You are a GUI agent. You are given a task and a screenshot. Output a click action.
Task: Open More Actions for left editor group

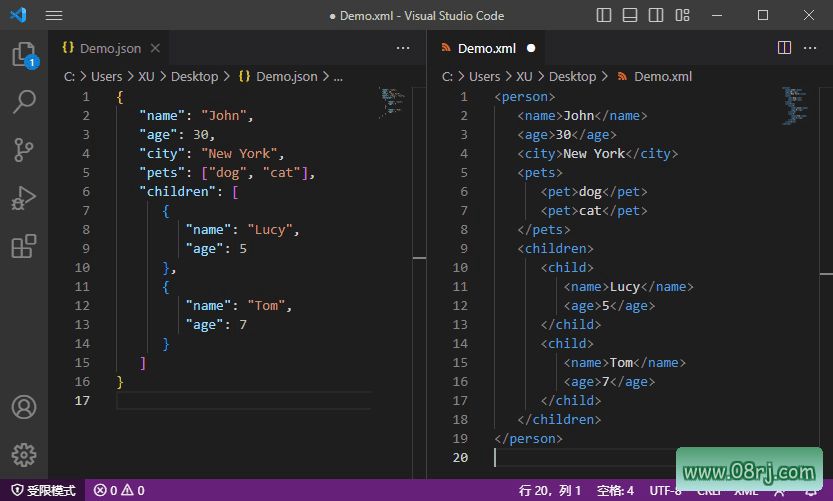point(403,48)
